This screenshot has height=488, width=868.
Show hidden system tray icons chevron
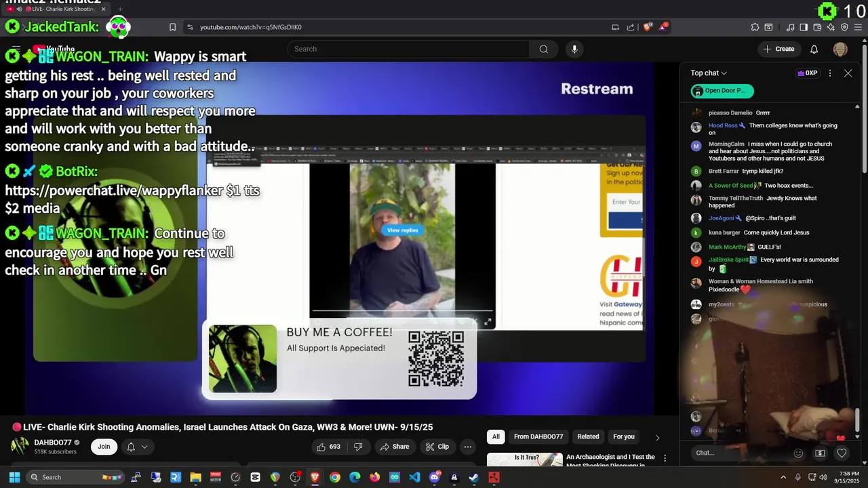point(783,477)
